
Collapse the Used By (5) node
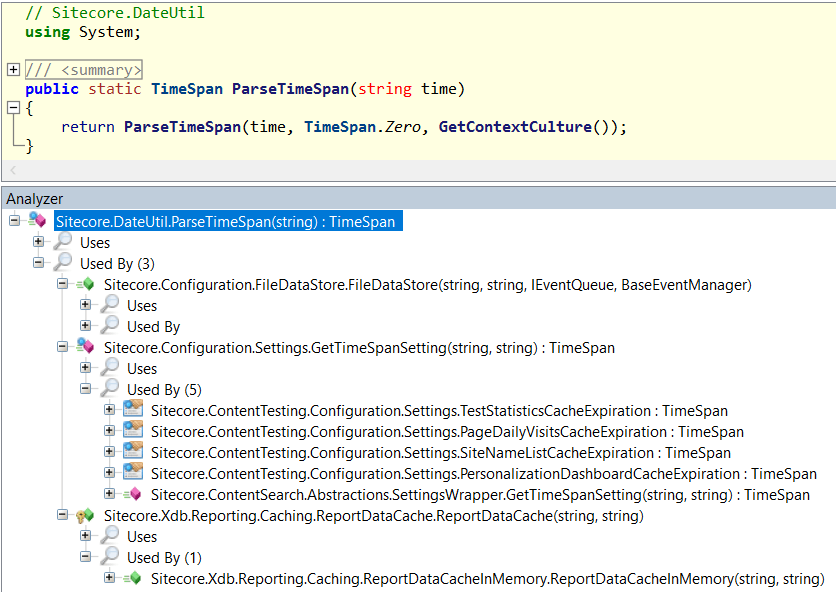pyautogui.click(x=86, y=389)
